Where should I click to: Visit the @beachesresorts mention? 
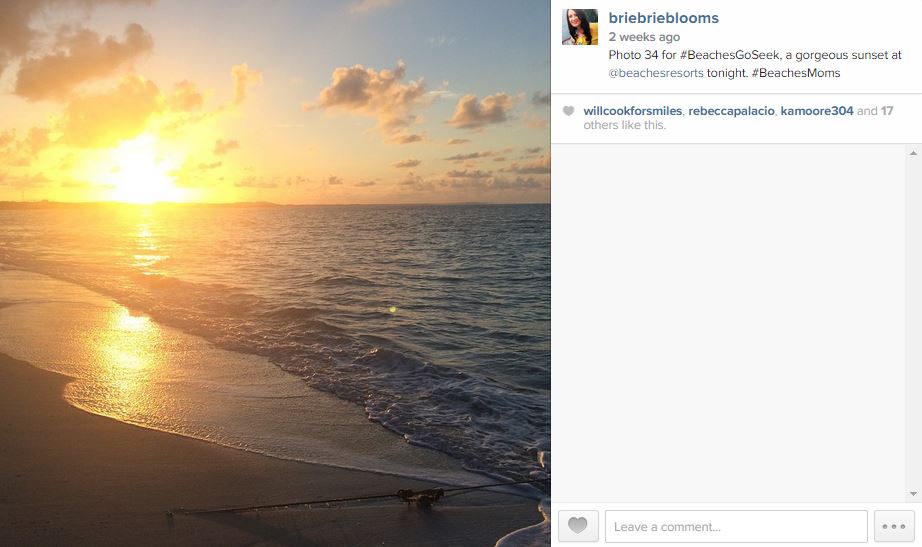(656, 73)
